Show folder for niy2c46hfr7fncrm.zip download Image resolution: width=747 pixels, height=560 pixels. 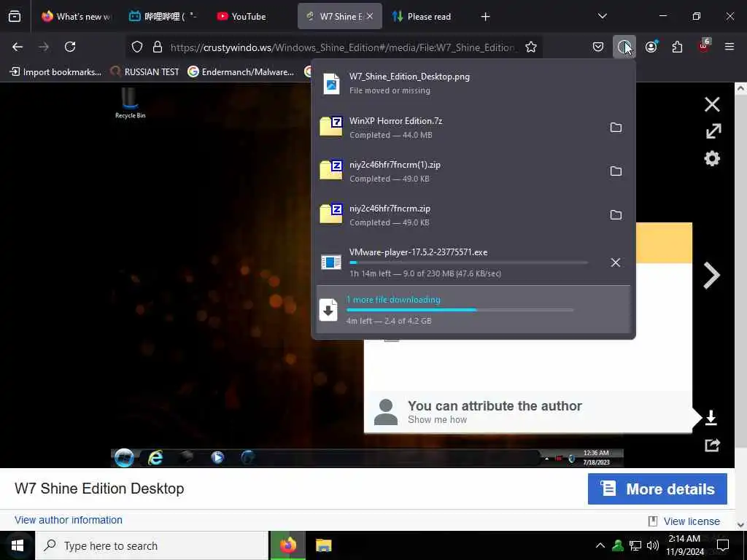point(616,215)
